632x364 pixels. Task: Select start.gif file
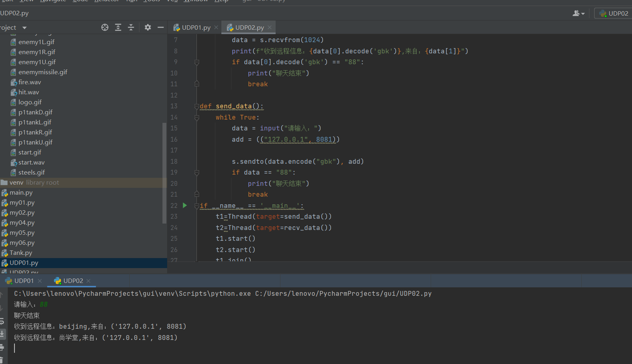click(30, 153)
